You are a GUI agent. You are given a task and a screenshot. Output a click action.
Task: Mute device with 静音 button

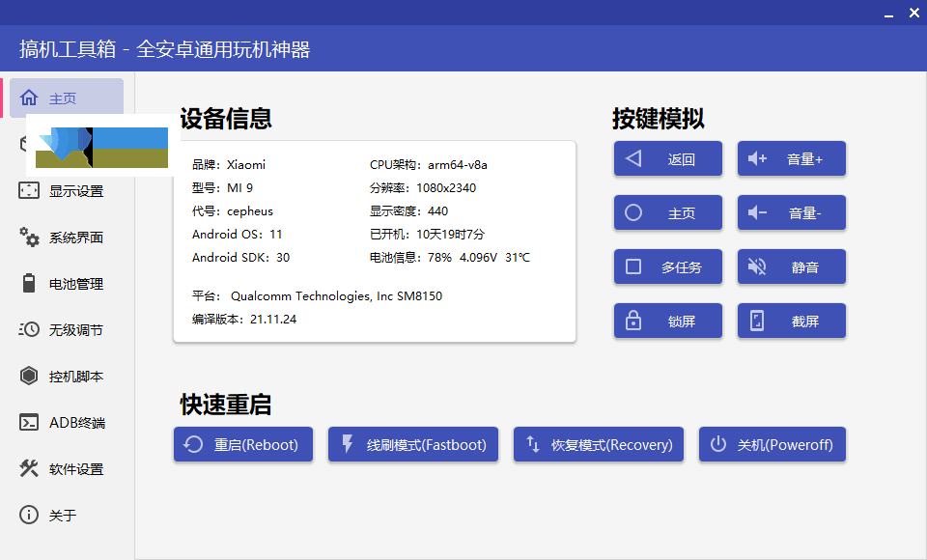click(x=792, y=266)
